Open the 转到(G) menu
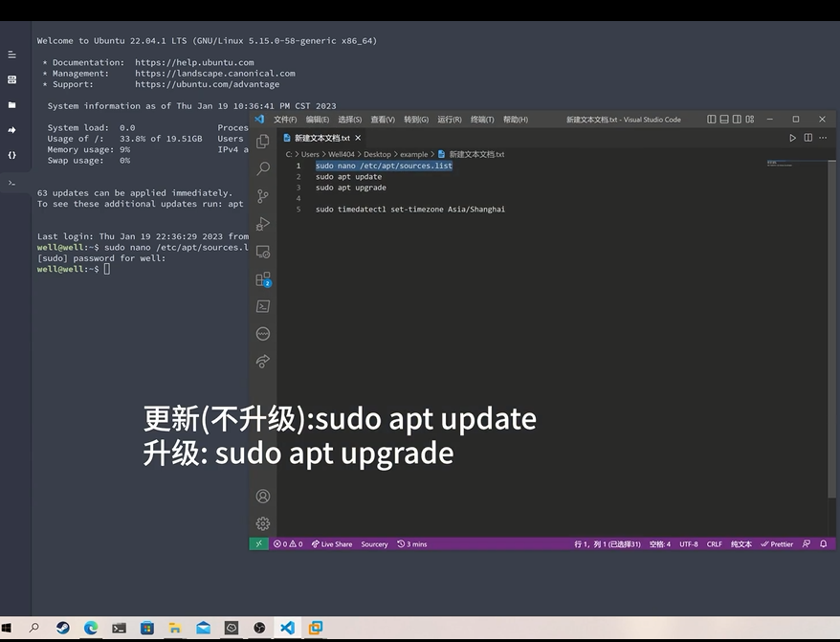 416,120
